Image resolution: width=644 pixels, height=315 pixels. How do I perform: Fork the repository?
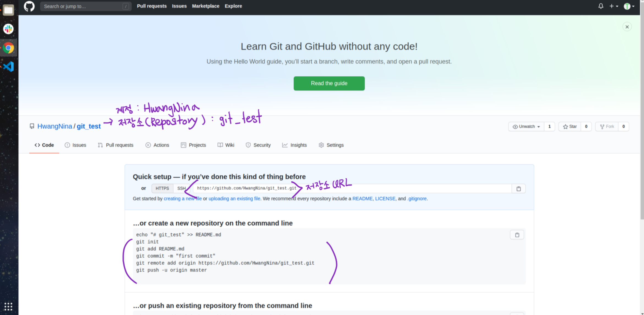click(x=607, y=126)
